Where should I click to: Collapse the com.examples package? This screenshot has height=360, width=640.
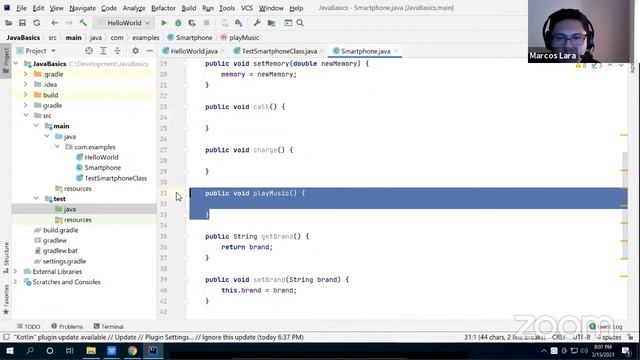tap(57, 147)
